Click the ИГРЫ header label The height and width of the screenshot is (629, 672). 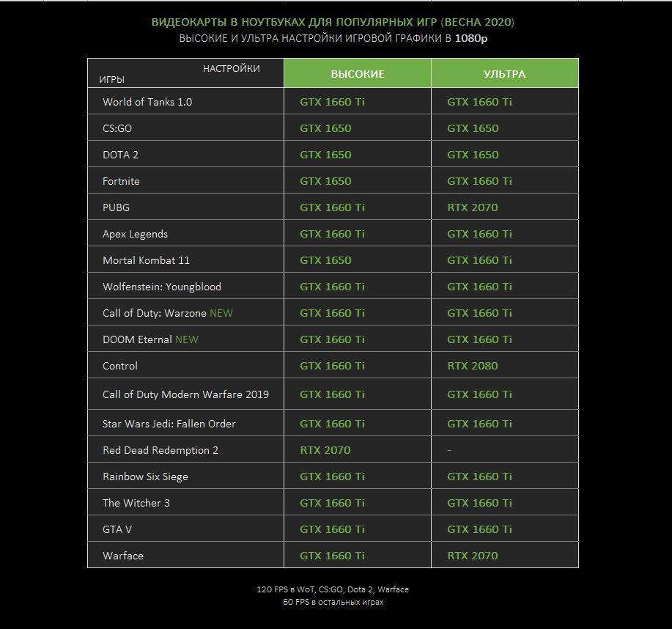111,80
